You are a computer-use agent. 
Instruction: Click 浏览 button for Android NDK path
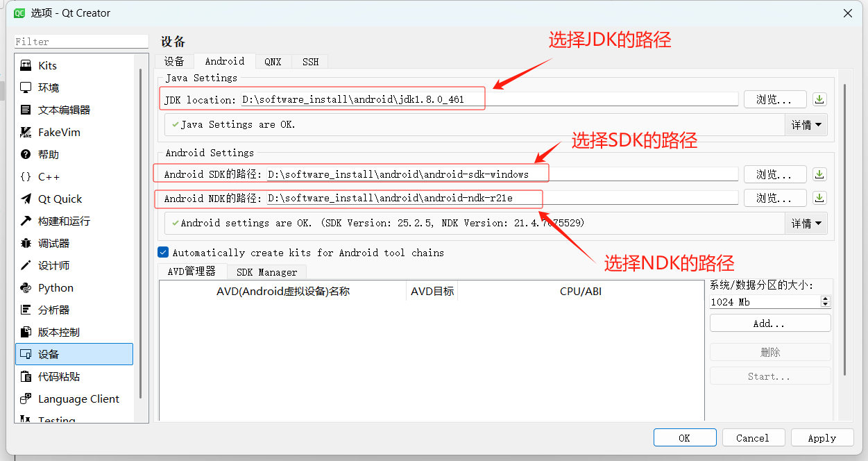775,198
